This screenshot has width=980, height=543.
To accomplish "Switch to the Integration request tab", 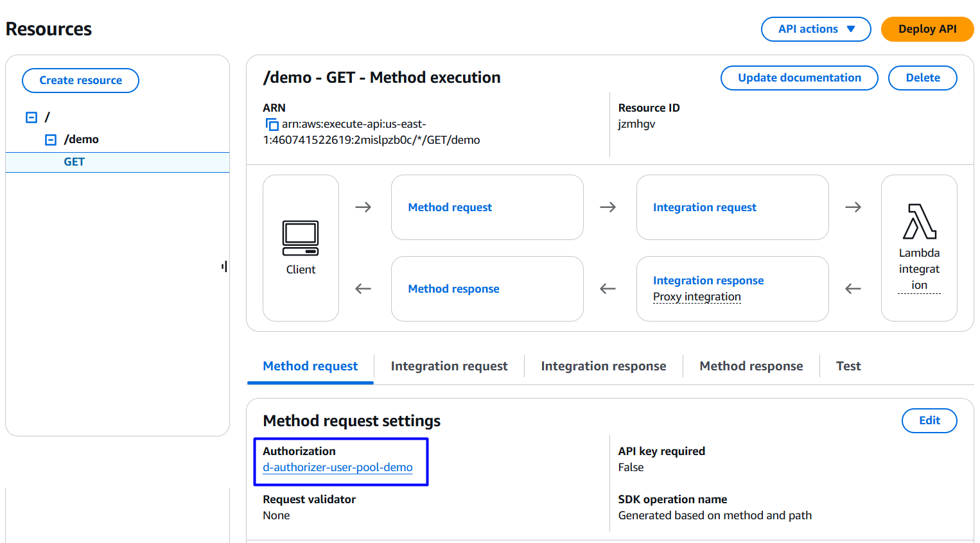I will pyautogui.click(x=449, y=366).
